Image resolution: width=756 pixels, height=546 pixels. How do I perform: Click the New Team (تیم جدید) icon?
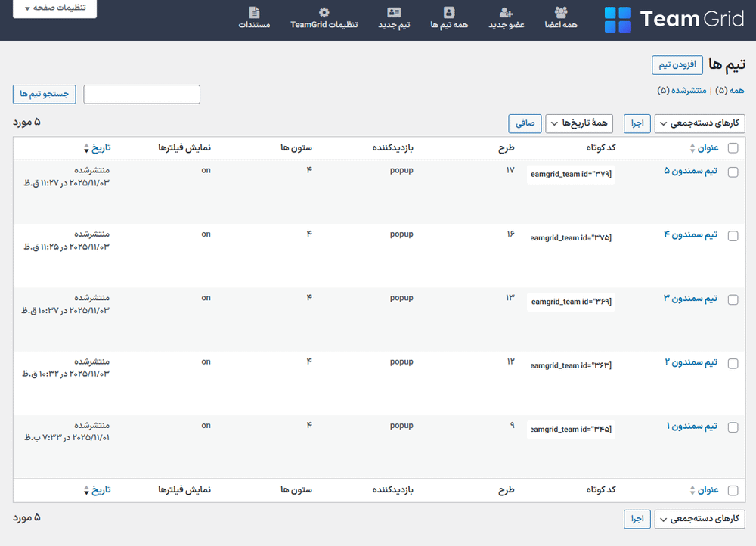pos(394,13)
